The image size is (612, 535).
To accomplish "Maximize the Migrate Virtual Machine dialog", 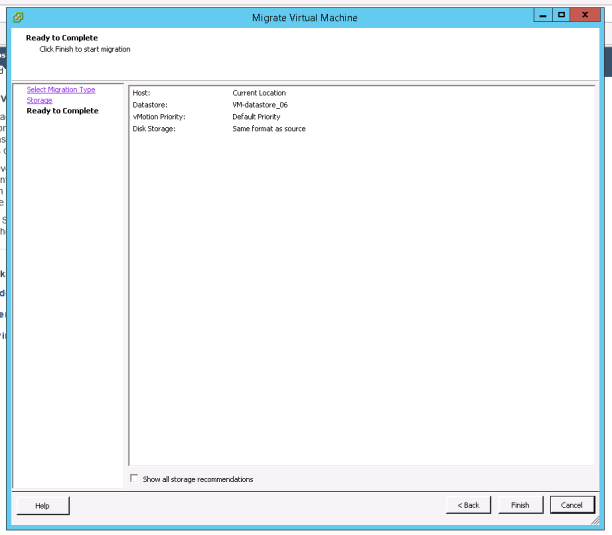I will tap(560, 15).
